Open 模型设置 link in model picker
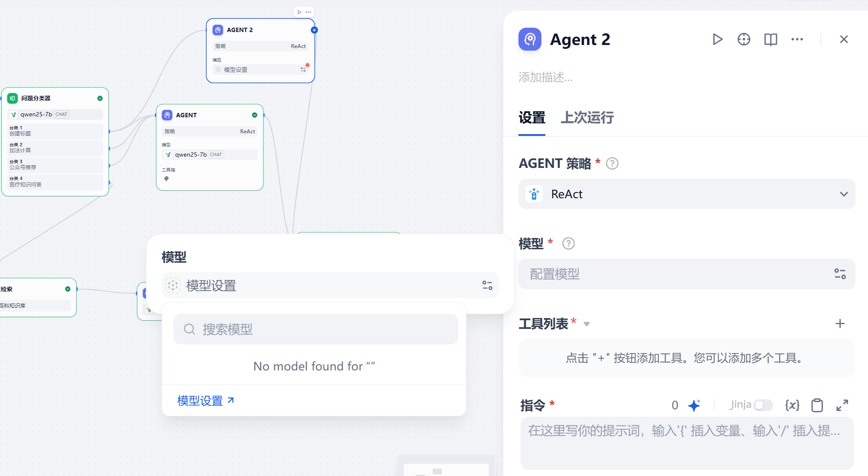This screenshot has width=868, height=476. point(200,400)
